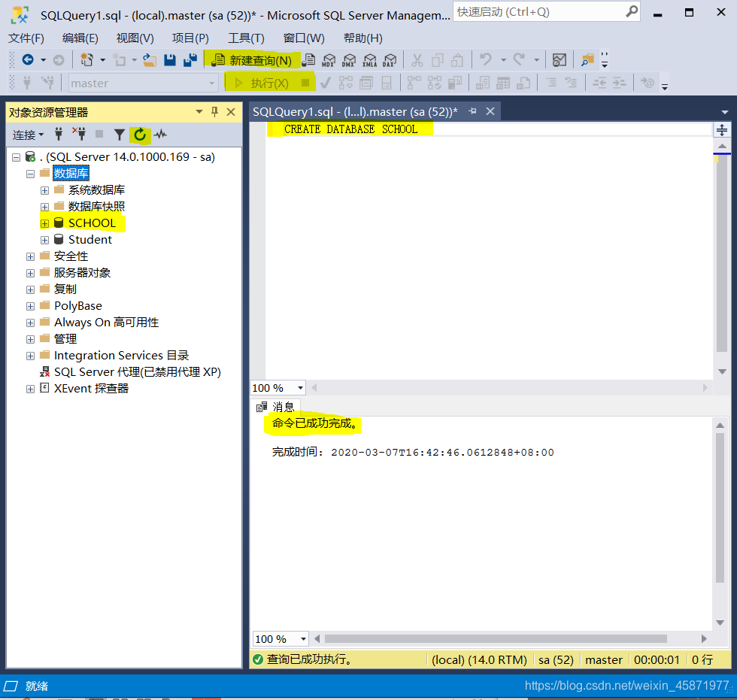Click the New Project icon
Image resolution: width=737 pixels, height=700 pixels.
87,59
